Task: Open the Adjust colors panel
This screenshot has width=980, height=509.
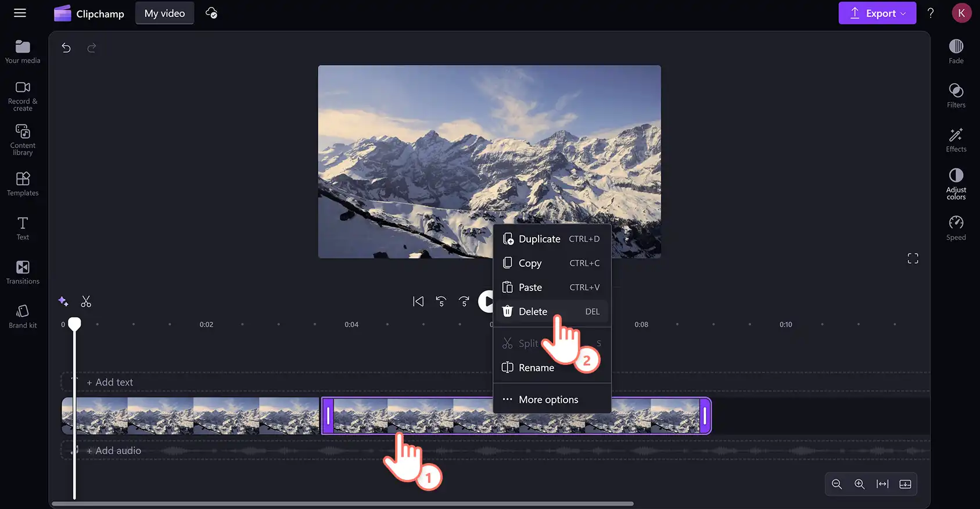Action: 956,184
